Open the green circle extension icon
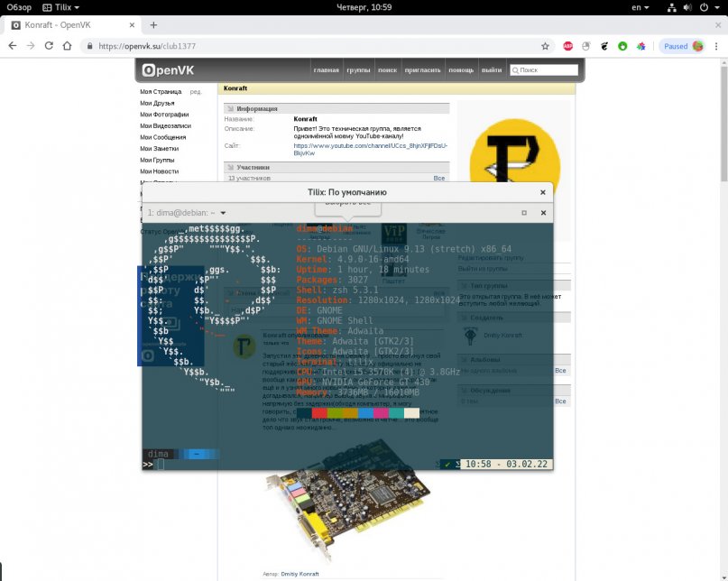 622,46
